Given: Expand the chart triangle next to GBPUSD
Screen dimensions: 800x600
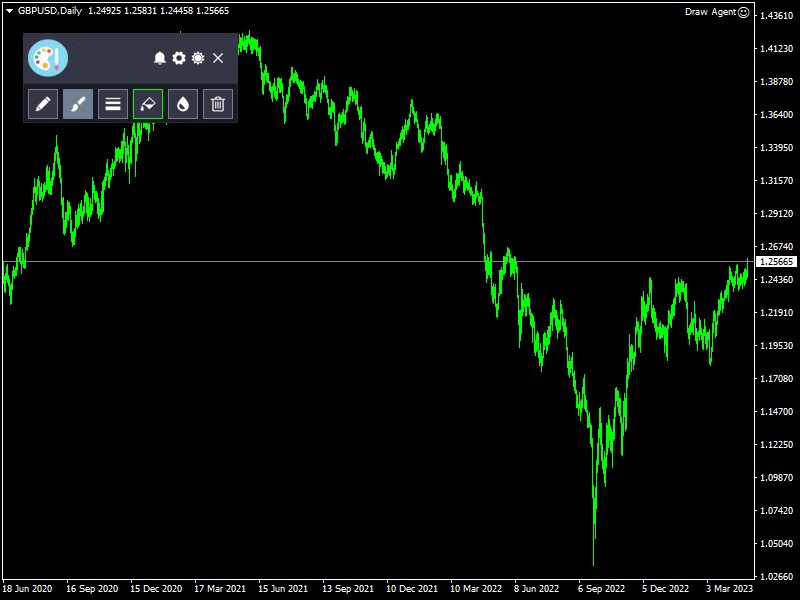Looking at the screenshot, I should click(9, 11).
